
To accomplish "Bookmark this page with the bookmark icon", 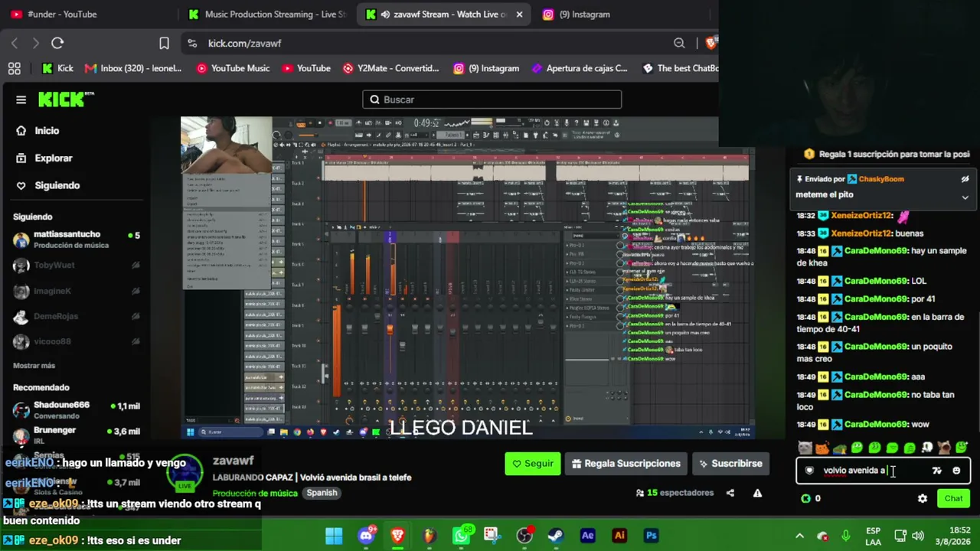I will (x=164, y=44).
